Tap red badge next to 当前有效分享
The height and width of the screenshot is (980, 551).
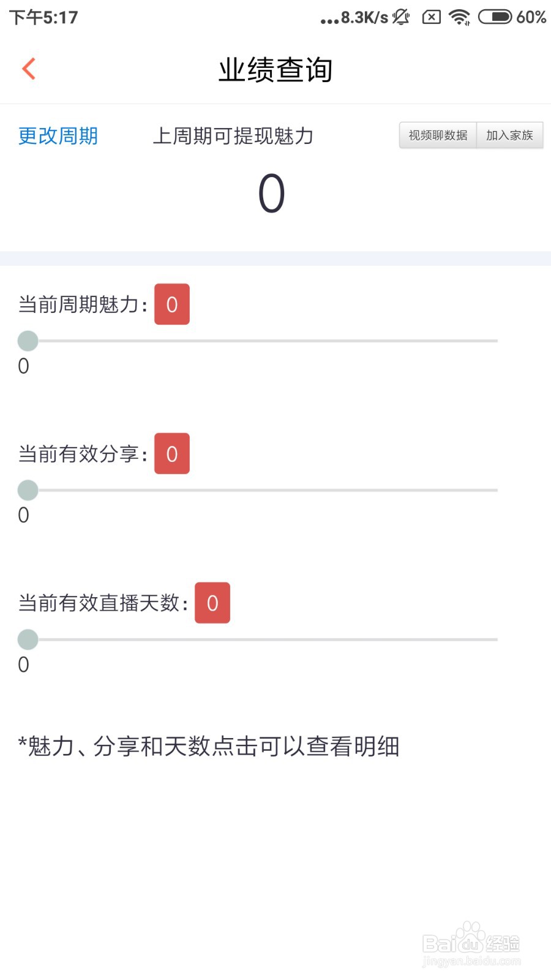tap(172, 454)
